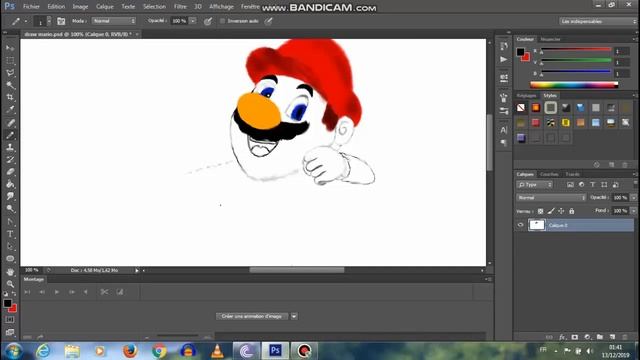Play the timeline in Montage panel
The height and width of the screenshot is (360, 640).
tap(57, 292)
